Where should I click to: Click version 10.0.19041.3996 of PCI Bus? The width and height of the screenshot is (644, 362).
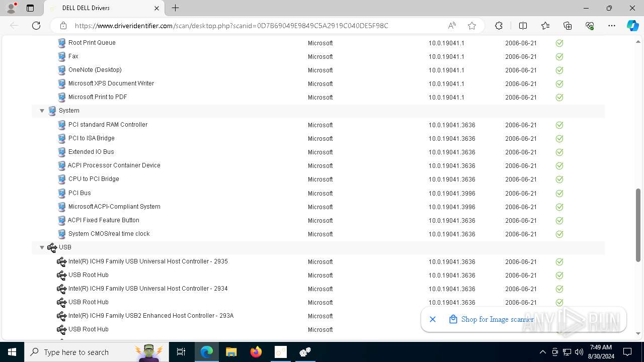(x=452, y=194)
